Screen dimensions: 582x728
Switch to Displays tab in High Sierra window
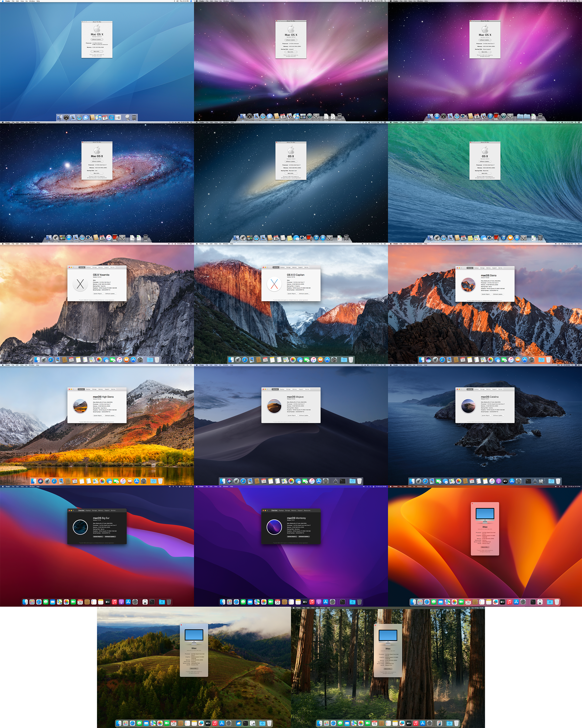[x=88, y=389]
